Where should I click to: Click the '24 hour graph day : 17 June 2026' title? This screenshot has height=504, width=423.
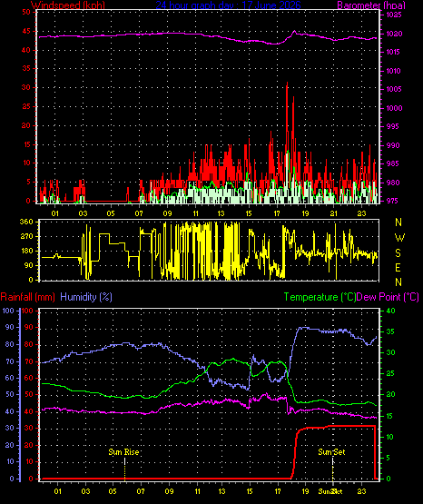[x=229, y=5]
